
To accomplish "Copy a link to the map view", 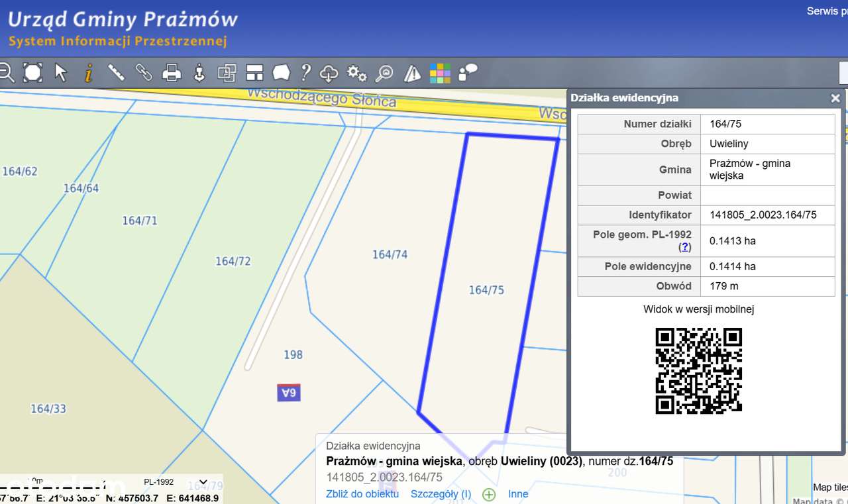I will 144,73.
